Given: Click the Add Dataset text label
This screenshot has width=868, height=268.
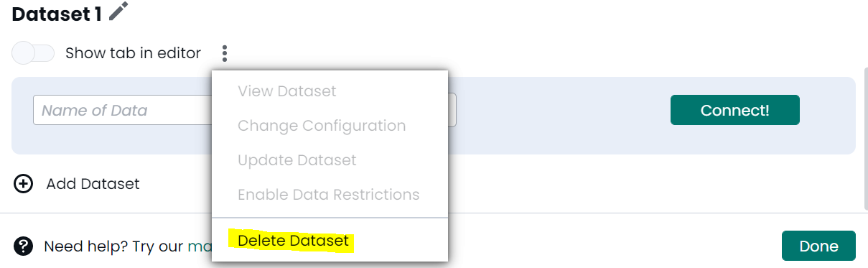Looking at the screenshot, I should (x=93, y=184).
